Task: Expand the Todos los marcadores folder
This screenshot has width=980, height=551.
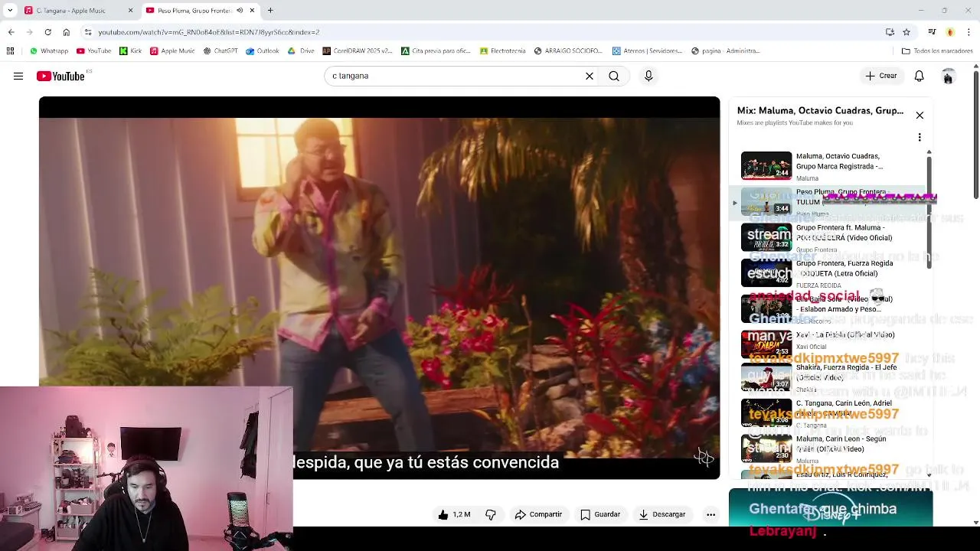Action: (x=937, y=51)
